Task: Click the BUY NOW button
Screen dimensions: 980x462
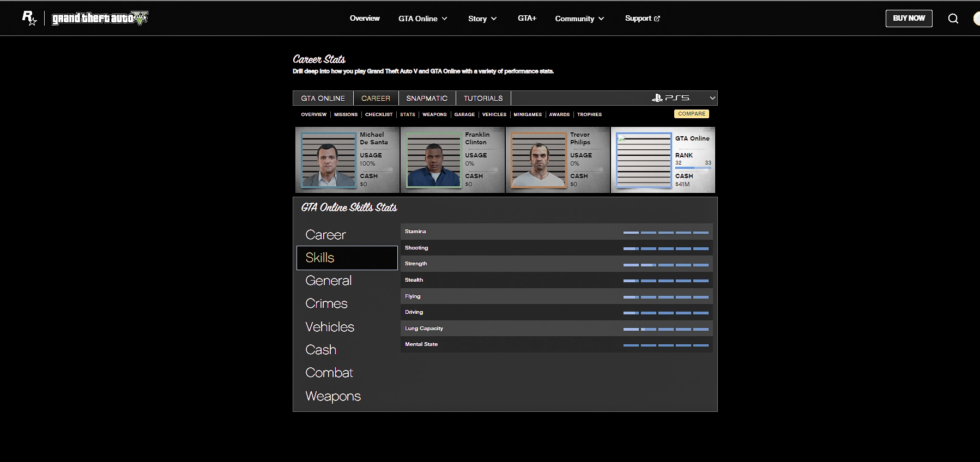Action: (x=909, y=19)
